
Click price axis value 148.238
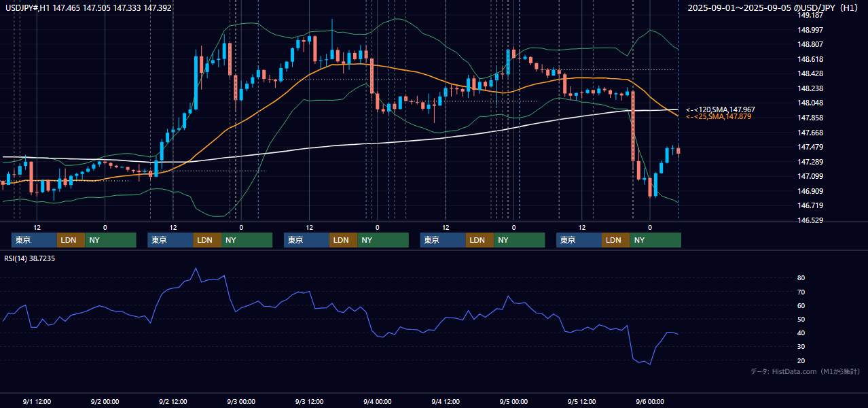(810, 88)
